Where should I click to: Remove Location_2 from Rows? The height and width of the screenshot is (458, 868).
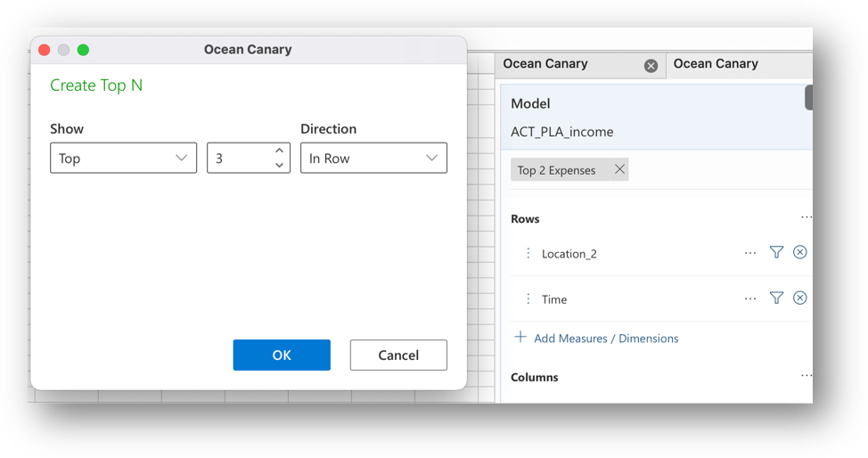click(799, 252)
